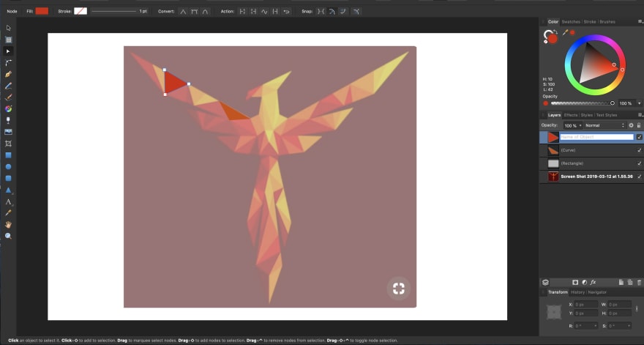
Task: Select the Place Image tool
Action: click(8, 132)
